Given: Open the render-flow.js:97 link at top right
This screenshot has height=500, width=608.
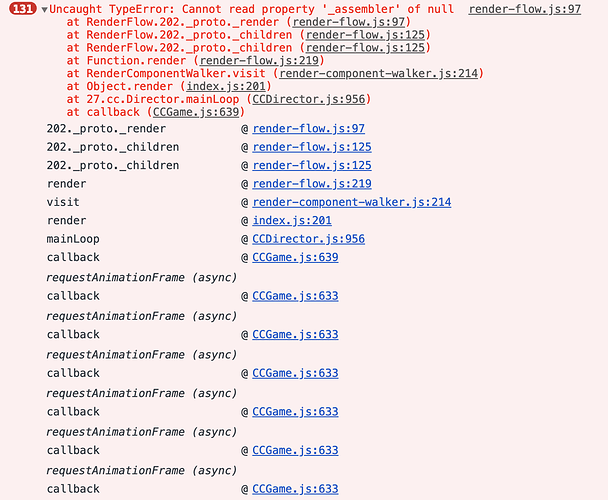Looking at the screenshot, I should point(524,9).
